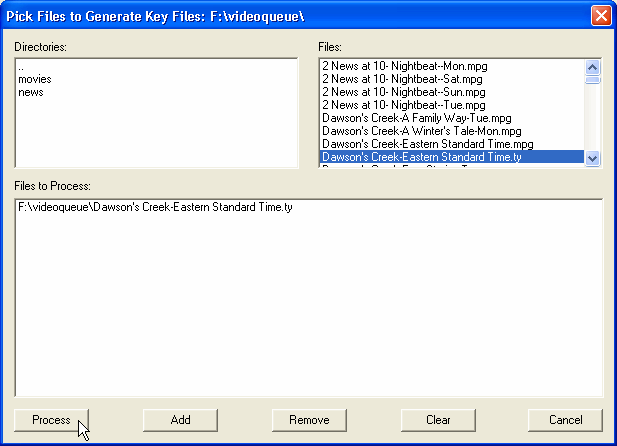617x446 pixels.
Task: Select 2 News at 10- Nightbeat--Mon.mpg
Action: point(452,66)
